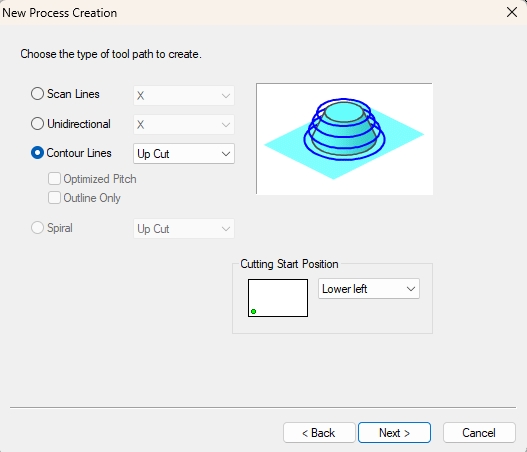
Task: Select the Contour Lines radio button
Action: [x=37, y=153]
